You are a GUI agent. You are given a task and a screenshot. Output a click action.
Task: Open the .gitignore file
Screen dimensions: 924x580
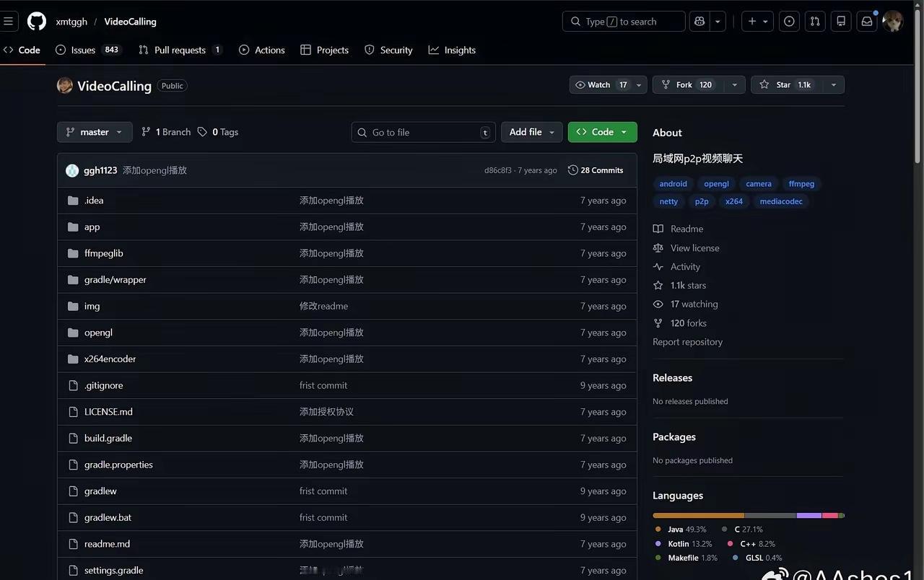(x=103, y=385)
